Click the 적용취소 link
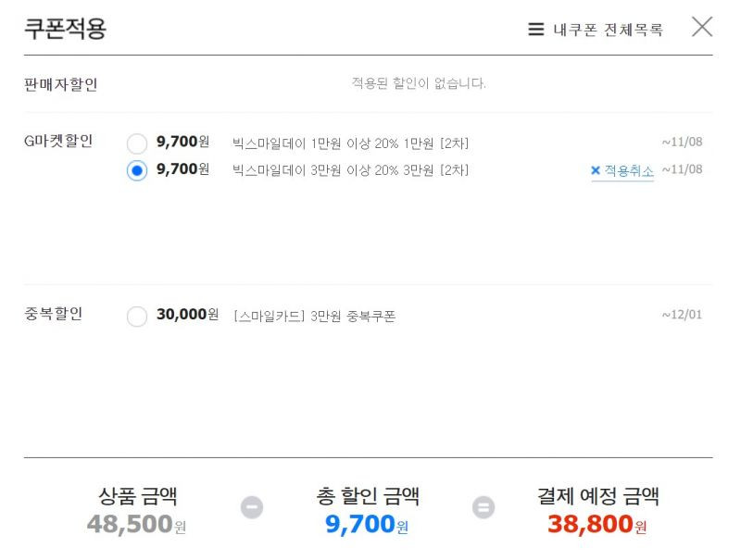Viewport: 741px width, 560px height. coord(629,170)
